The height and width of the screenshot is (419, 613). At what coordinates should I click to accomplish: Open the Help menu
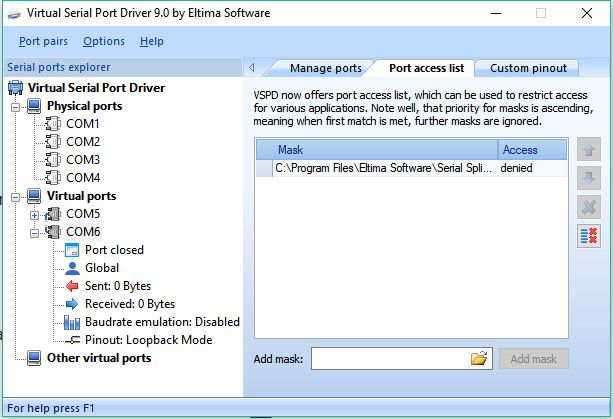(152, 41)
